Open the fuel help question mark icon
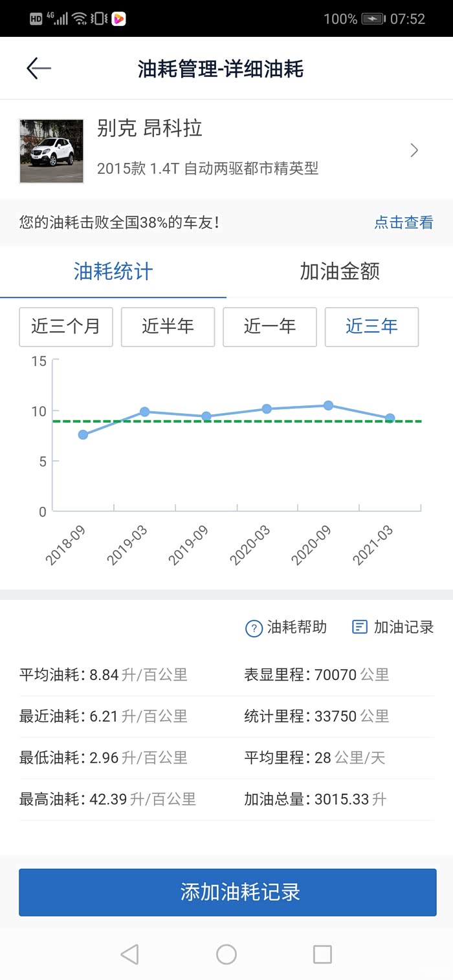Image resolution: width=453 pixels, height=980 pixels. (254, 628)
